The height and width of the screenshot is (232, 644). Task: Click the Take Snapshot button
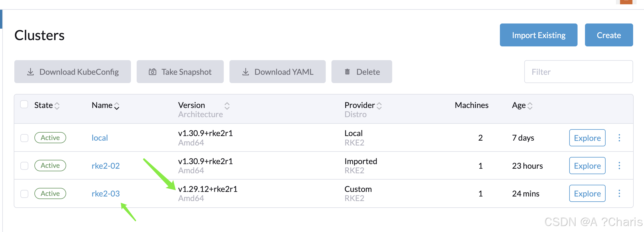pos(180,72)
